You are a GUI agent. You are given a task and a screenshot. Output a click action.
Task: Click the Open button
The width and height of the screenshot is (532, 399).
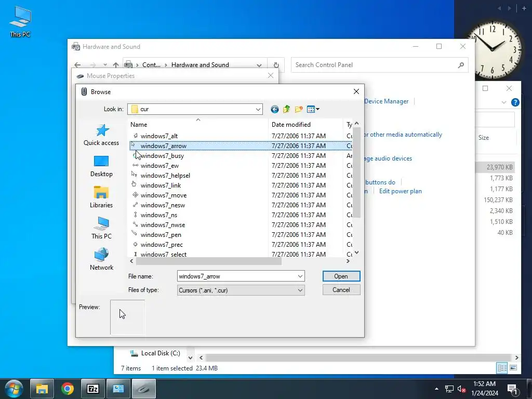coord(341,276)
